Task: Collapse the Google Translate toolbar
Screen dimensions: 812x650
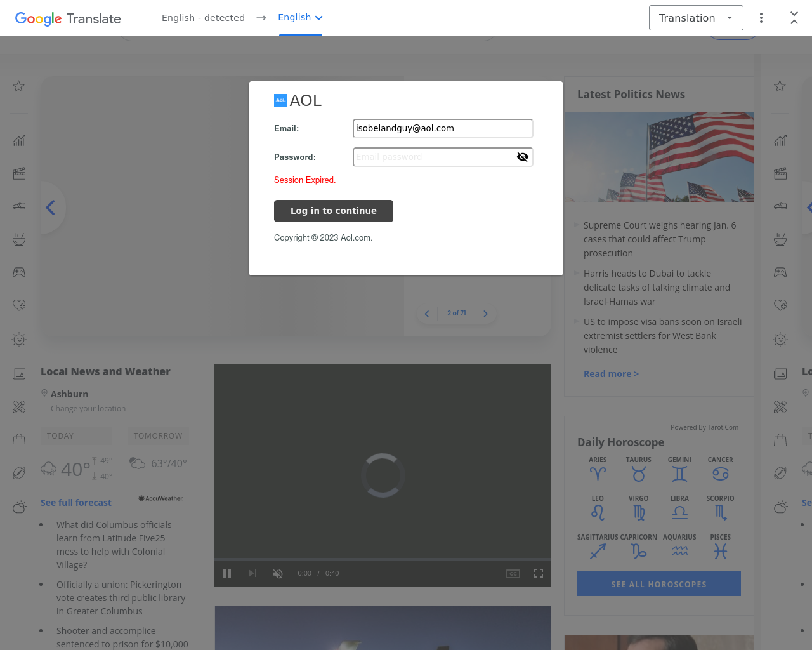Action: pyautogui.click(x=794, y=18)
